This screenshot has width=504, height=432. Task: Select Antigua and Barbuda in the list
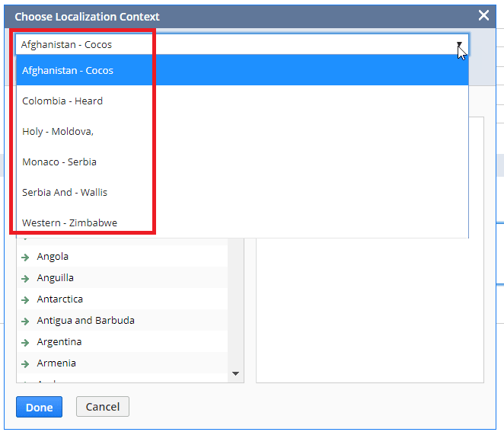click(85, 321)
